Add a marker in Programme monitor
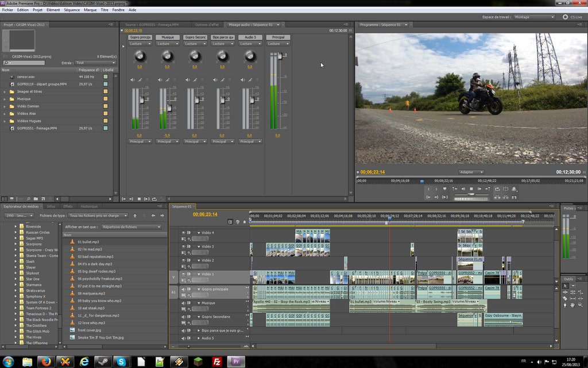The image size is (588, 368). [445, 189]
